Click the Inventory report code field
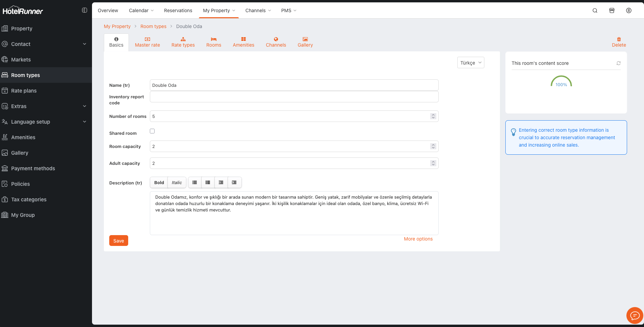This screenshot has height=327, width=644. point(294,97)
